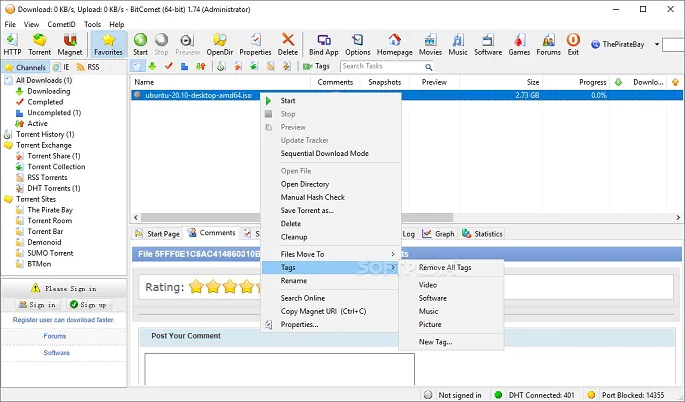The width and height of the screenshot is (685, 402).
Task: Filter by Active up-down arrows icon
Action: tap(201, 66)
